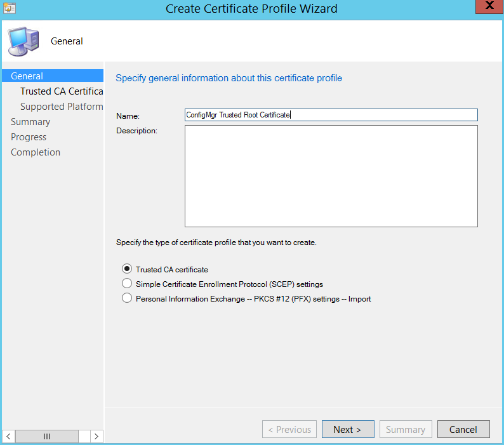
Task: Select Supported Platforms step in sidebar
Action: point(62,107)
